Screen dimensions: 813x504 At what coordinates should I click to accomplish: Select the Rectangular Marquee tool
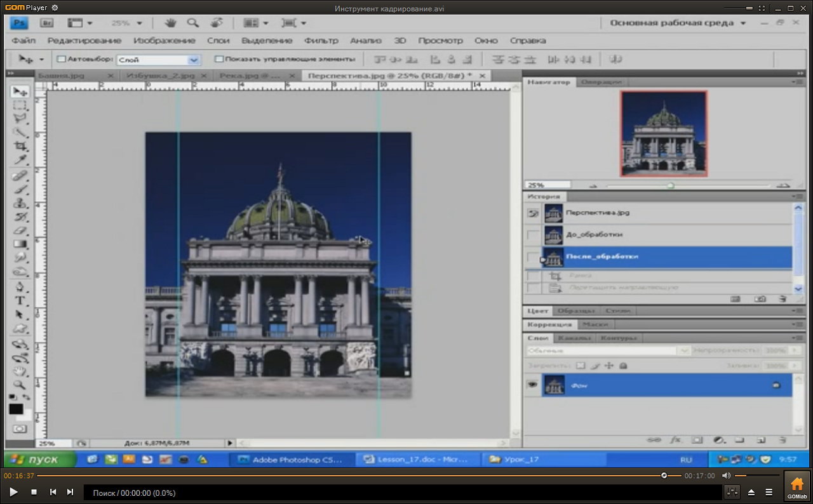(20, 105)
